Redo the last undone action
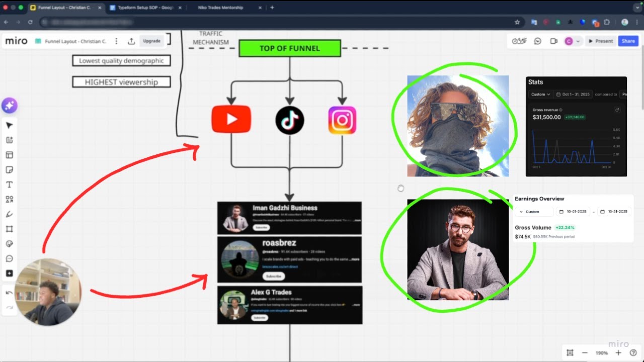The width and height of the screenshot is (644, 362). point(10,307)
